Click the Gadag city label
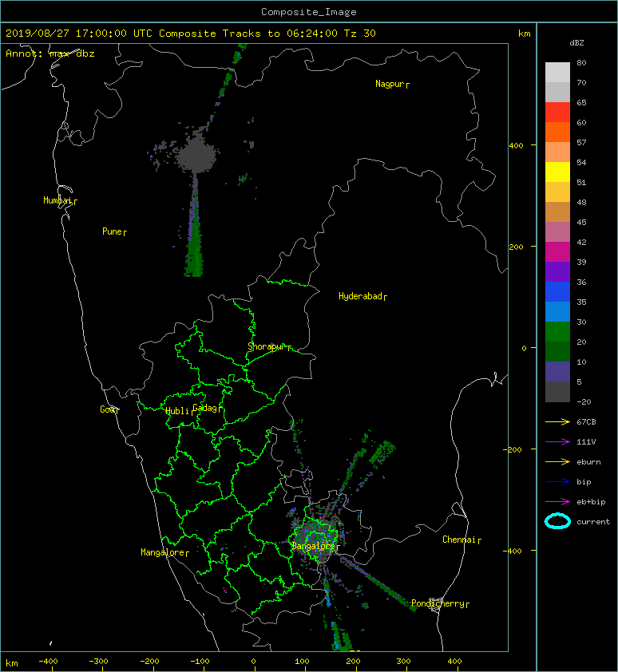This screenshot has width=618, height=672. [204, 408]
